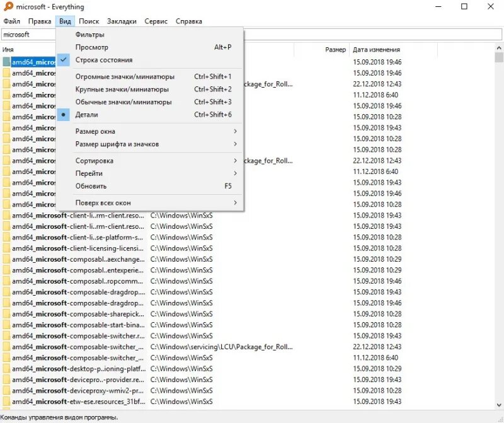The image size is (504, 423).
Task: Choose Обычные значки/миниатюры view
Action: pyautogui.click(x=149, y=102)
